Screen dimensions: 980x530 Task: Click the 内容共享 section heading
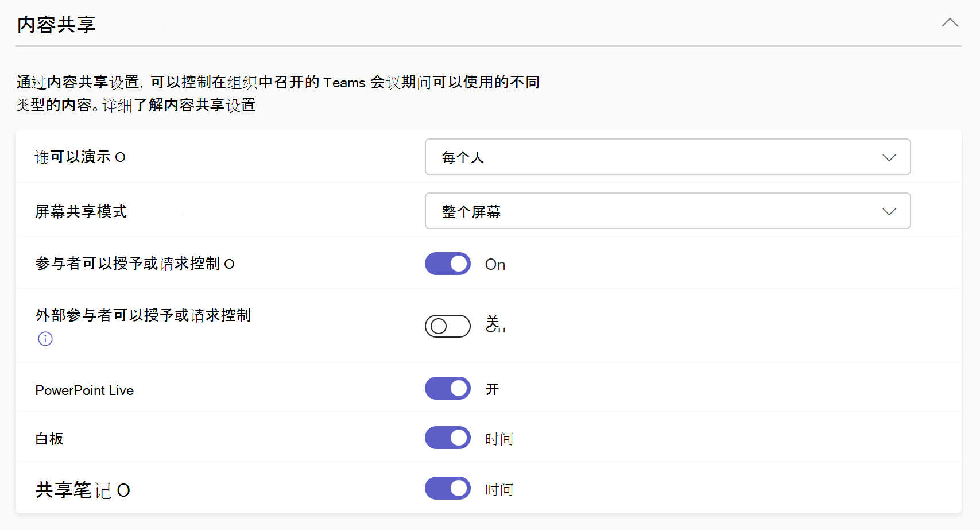pyautogui.click(x=56, y=25)
